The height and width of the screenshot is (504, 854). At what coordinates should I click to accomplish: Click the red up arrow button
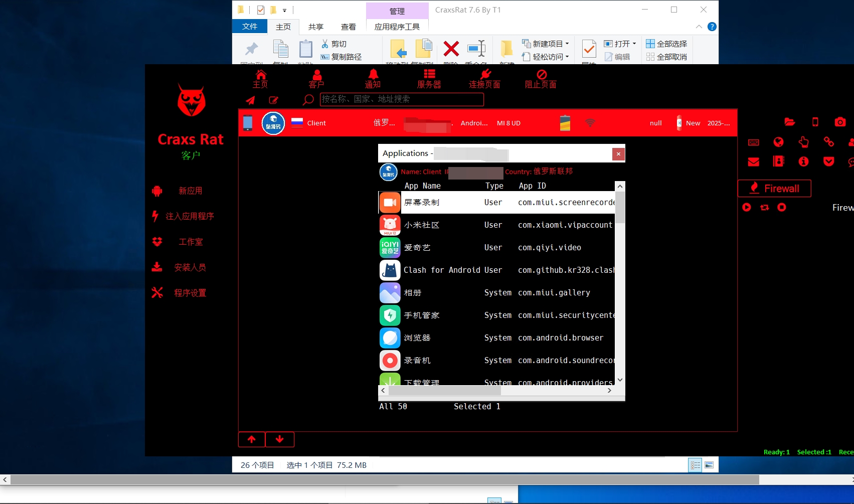coord(252,439)
